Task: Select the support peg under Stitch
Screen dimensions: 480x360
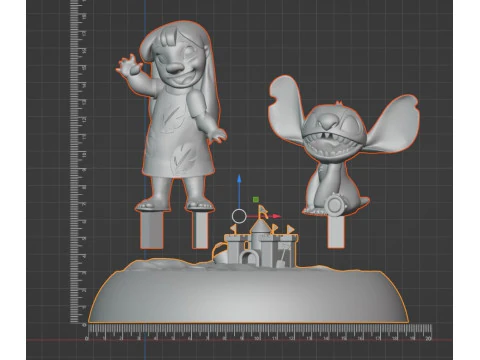Action: coord(336,232)
